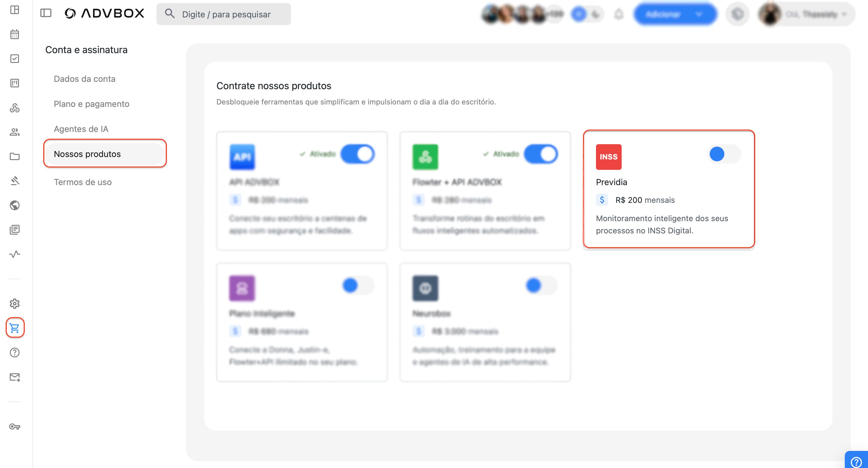This screenshot has width=868, height=468.
Task: Disable the API ADVBOX toggle
Action: (358, 154)
